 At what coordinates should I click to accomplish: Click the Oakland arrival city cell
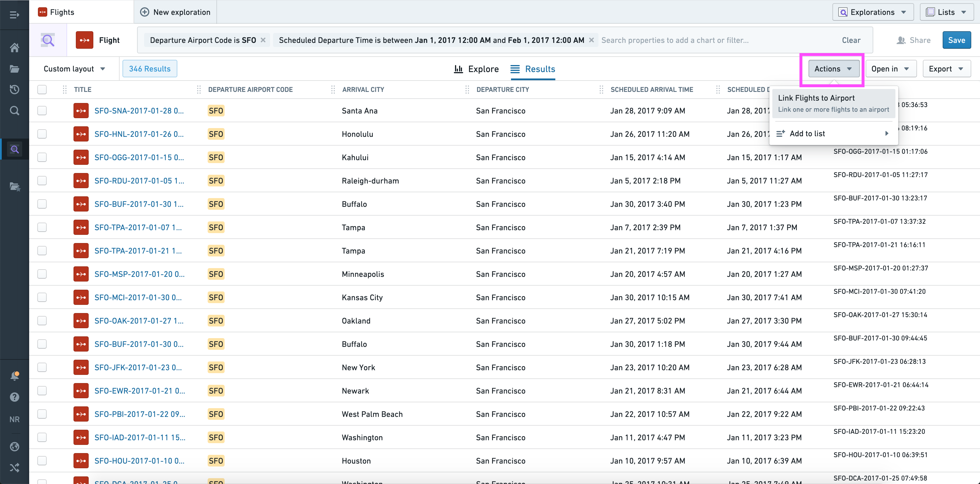click(x=356, y=321)
